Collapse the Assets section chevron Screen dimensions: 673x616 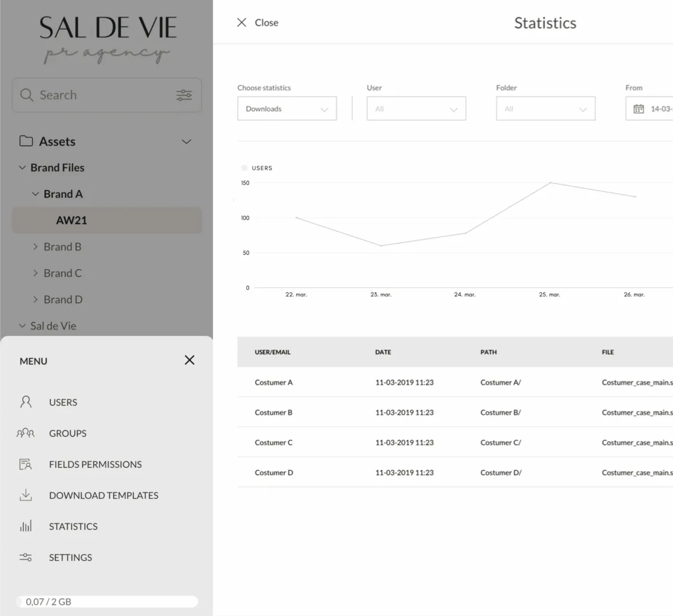click(187, 141)
